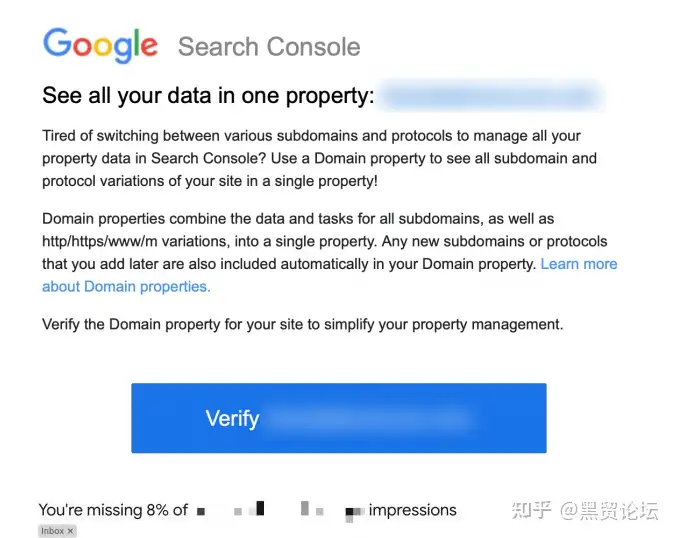Open the about Domain properties link
Viewport: 675px width, 538px height.
click(x=126, y=287)
